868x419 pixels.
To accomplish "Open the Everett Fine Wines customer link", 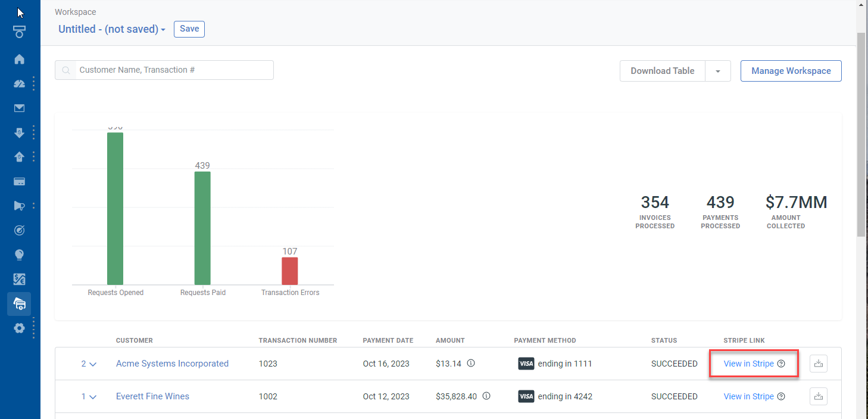I will (152, 396).
